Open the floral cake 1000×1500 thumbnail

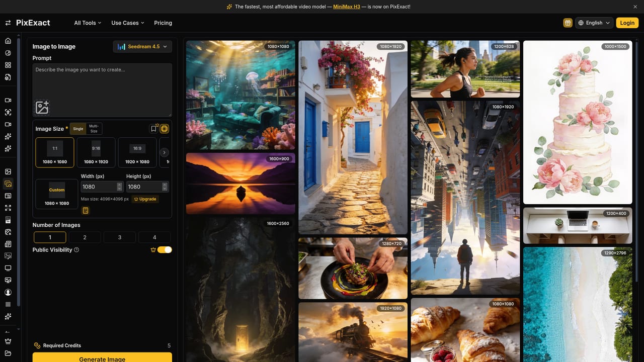[578, 122]
